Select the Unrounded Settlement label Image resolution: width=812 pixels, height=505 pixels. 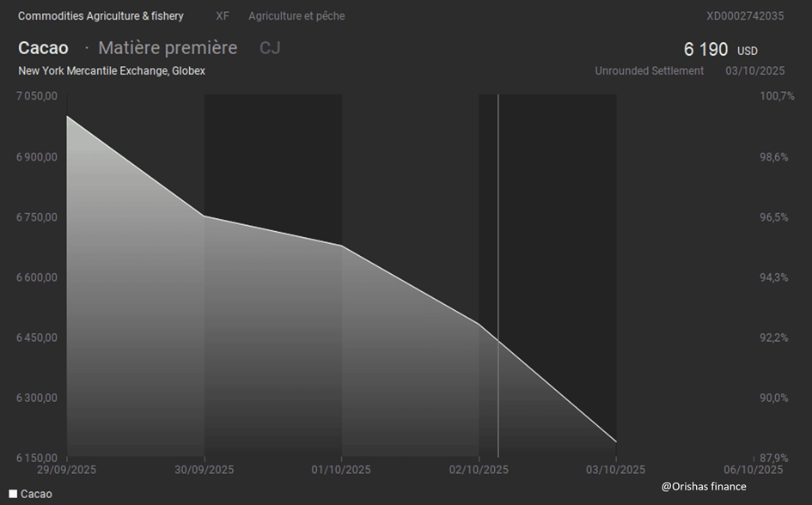point(649,71)
